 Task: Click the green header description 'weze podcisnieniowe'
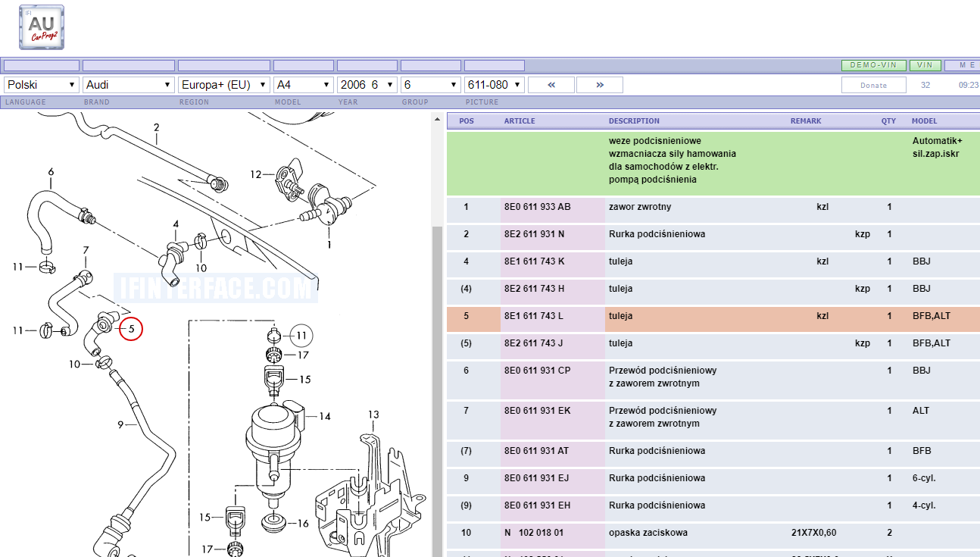click(x=654, y=141)
